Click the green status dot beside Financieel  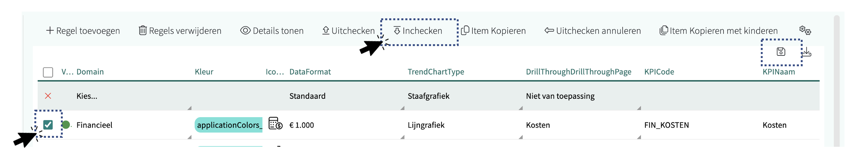click(x=66, y=125)
